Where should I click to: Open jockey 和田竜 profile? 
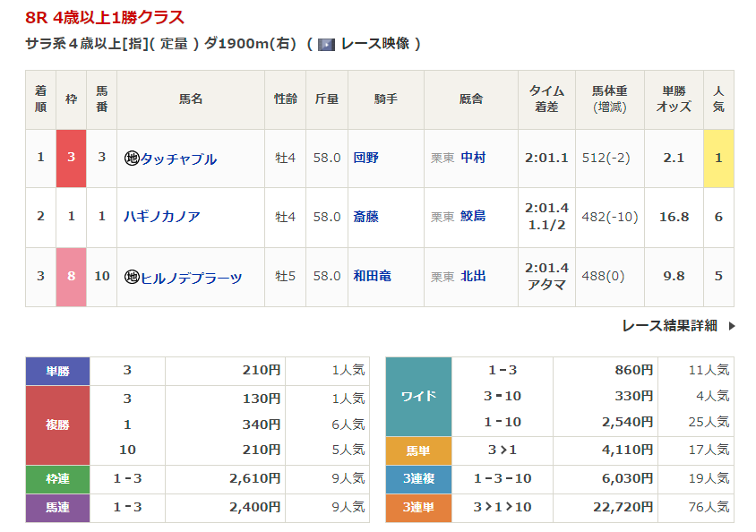point(372,277)
